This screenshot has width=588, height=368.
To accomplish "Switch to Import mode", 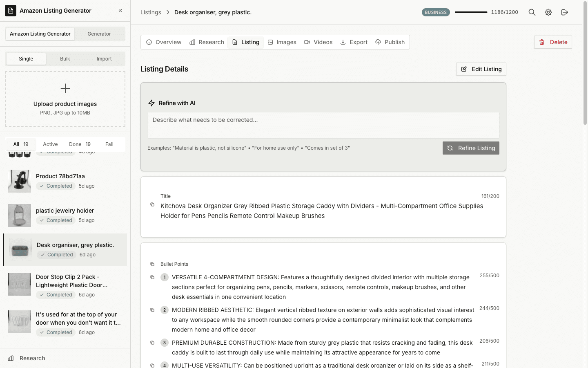I will click(104, 58).
